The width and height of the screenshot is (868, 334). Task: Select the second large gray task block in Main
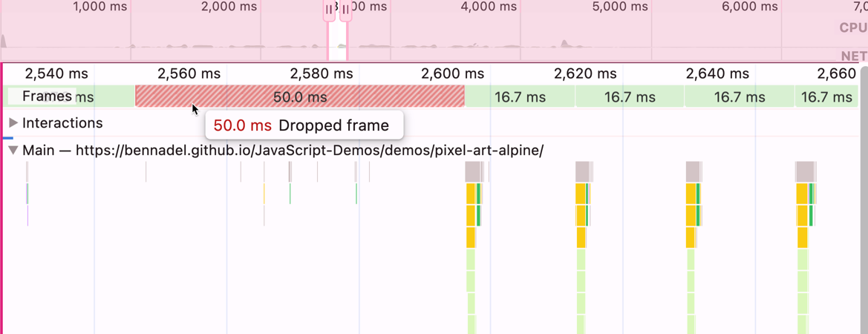click(x=582, y=171)
